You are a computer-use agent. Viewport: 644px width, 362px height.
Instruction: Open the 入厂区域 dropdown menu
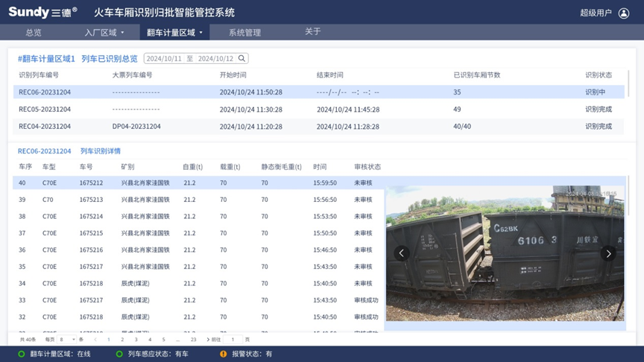click(x=104, y=33)
